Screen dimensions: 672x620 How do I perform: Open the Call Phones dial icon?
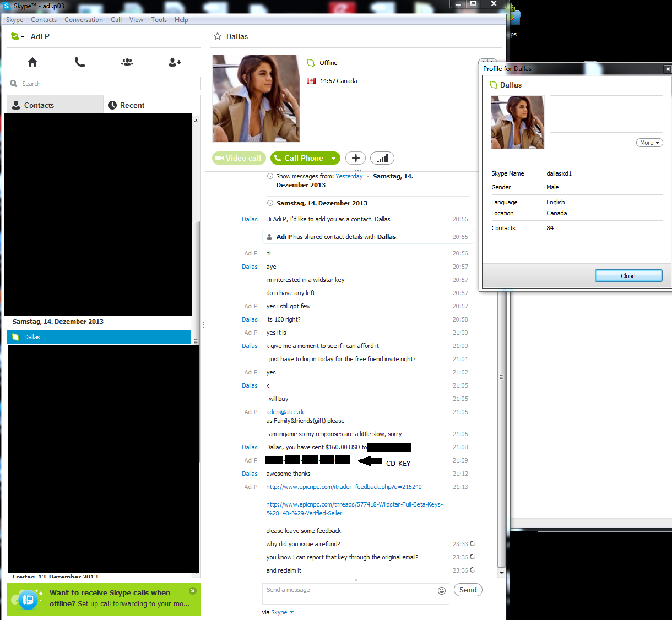point(80,62)
